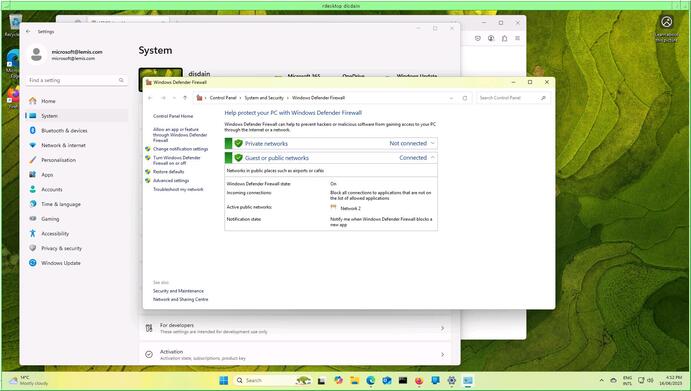Image resolution: width=691 pixels, height=391 pixels.
Task: Open Control Panel Home link
Action: 173,116
